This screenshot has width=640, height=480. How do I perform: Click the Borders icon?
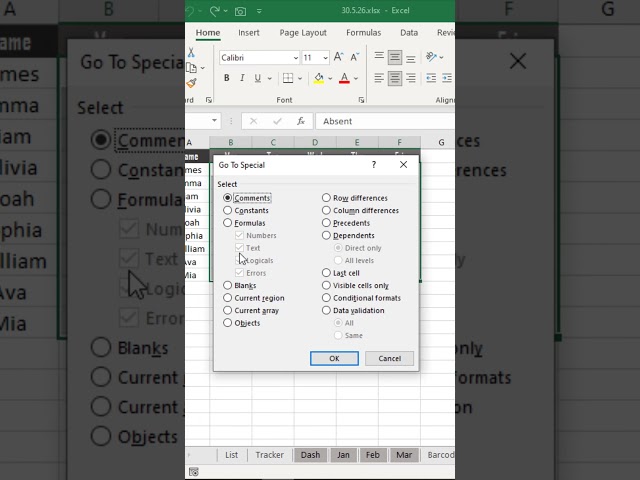(x=288, y=78)
